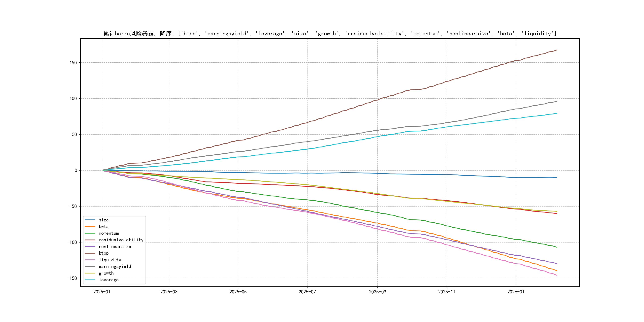The height and width of the screenshot is (322, 644).
Task: Click the 2025-09 x-axis tick label
Action: click(377, 292)
